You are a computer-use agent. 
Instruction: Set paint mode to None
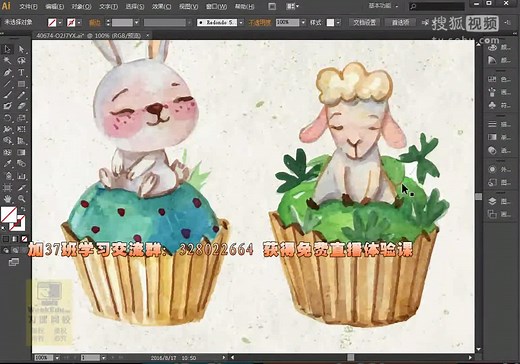click(x=24, y=239)
